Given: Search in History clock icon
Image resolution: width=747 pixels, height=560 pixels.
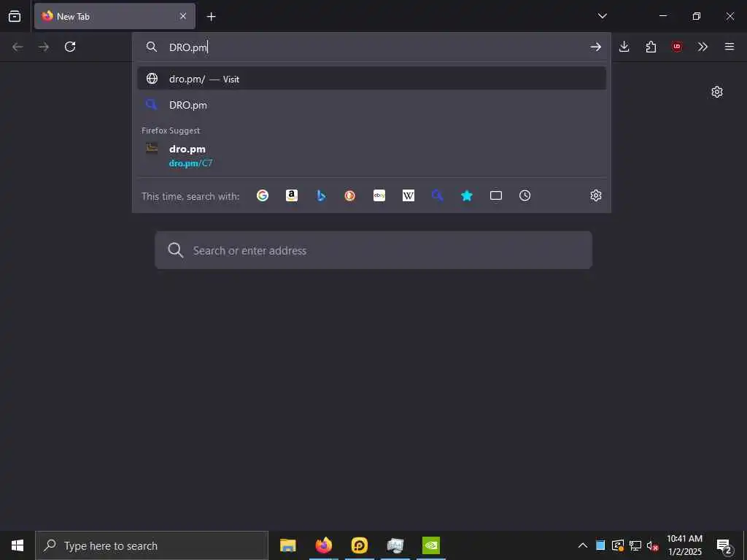Looking at the screenshot, I should point(525,195).
